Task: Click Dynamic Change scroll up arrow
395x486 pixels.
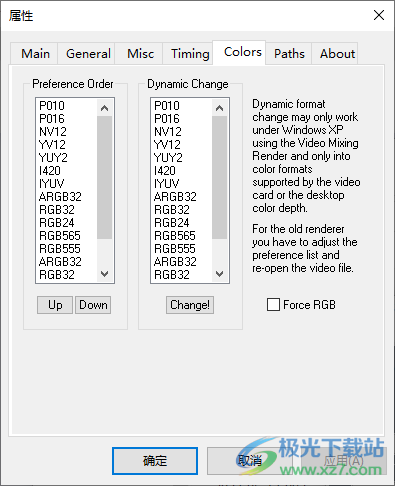Action: tap(219, 108)
